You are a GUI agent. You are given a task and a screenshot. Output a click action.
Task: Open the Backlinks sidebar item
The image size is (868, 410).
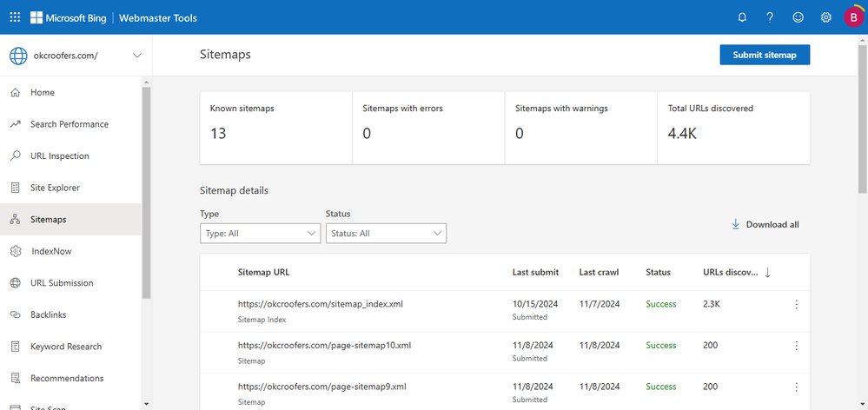pos(48,314)
